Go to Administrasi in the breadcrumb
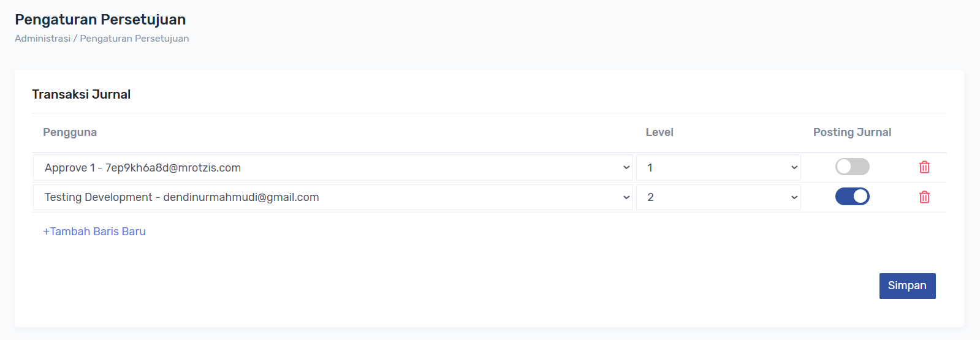This screenshot has width=980, height=340. pos(42,39)
